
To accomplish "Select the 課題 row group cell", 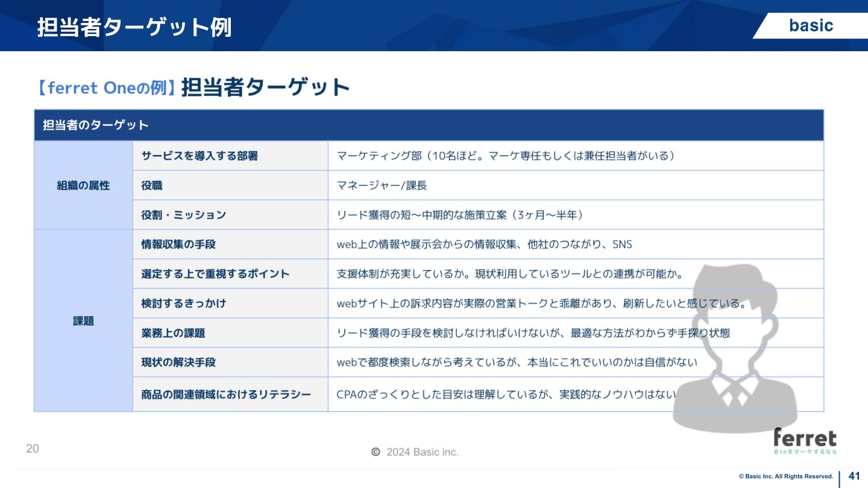I will [x=83, y=321].
